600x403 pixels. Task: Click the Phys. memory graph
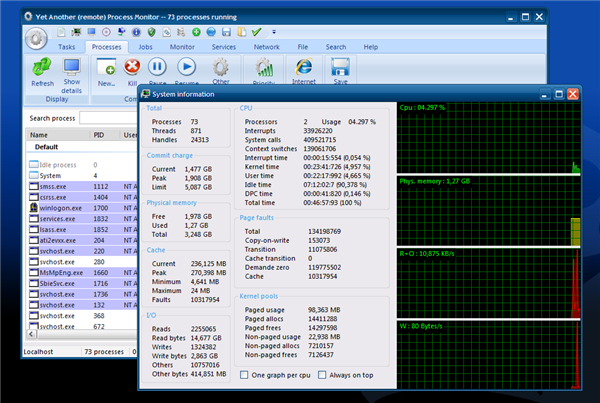pyautogui.click(x=489, y=210)
